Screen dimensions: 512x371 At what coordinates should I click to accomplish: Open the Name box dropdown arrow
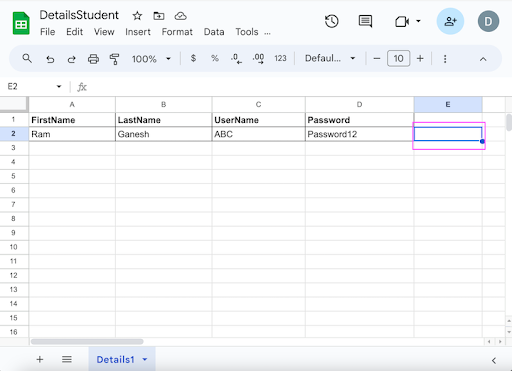point(59,87)
